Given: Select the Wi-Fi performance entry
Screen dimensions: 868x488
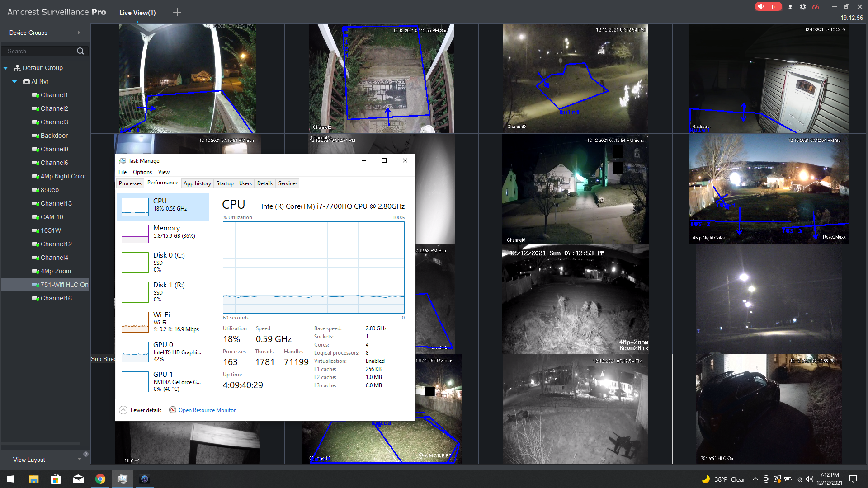Looking at the screenshot, I should (x=163, y=322).
